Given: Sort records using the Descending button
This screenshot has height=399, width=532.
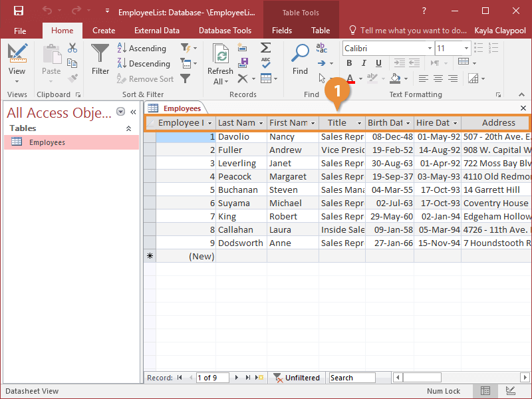Looking at the screenshot, I should pos(142,64).
